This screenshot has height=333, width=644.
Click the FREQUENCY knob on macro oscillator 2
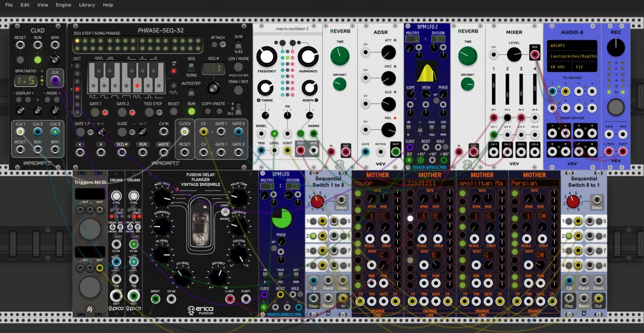tap(267, 57)
